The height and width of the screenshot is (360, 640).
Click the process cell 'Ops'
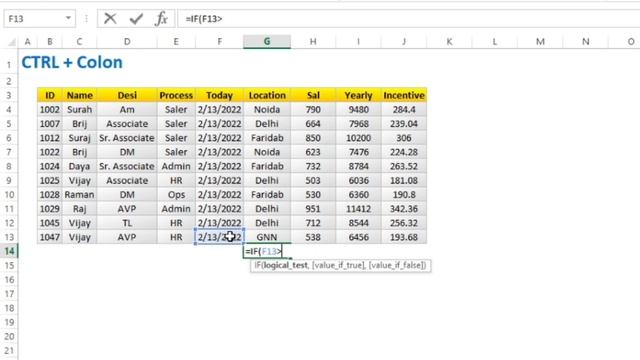(x=176, y=195)
